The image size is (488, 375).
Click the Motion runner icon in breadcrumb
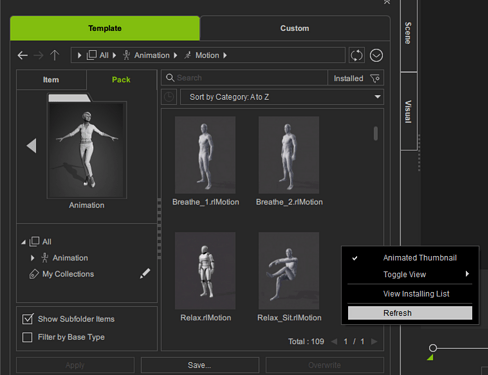(x=188, y=55)
